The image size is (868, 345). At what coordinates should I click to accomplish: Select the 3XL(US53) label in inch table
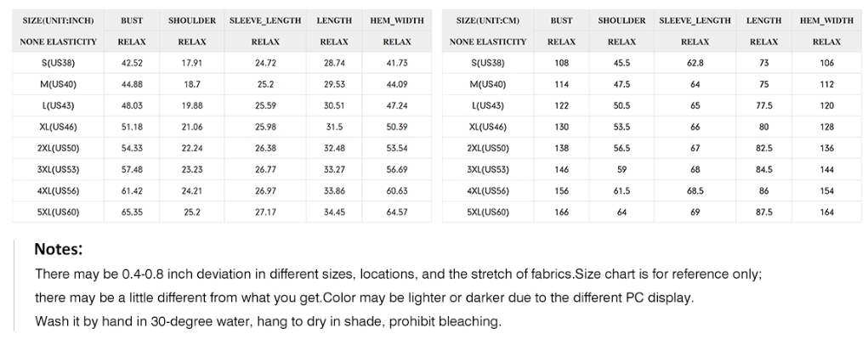pyautogui.click(x=58, y=170)
